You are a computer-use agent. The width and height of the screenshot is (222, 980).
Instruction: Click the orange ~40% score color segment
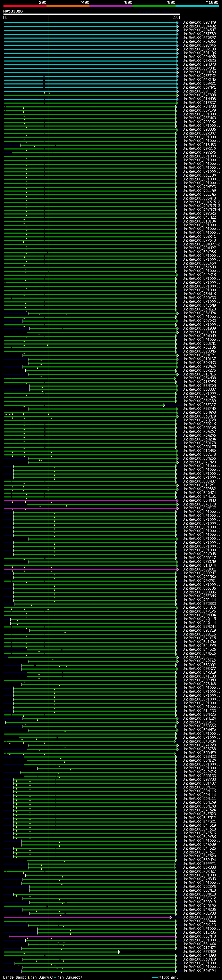click(68, 6)
